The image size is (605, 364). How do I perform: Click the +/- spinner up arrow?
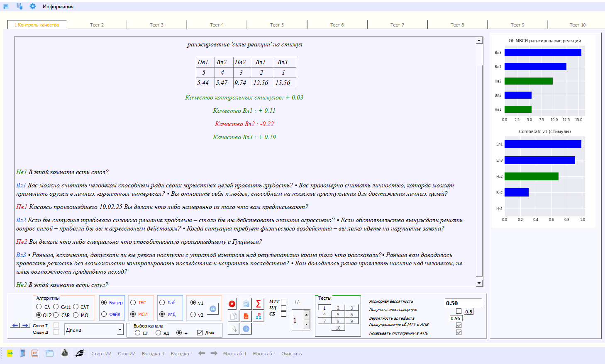point(307,315)
